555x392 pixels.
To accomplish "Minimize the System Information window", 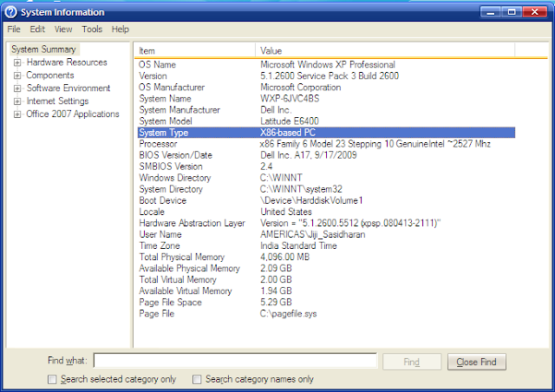I will [x=490, y=12].
